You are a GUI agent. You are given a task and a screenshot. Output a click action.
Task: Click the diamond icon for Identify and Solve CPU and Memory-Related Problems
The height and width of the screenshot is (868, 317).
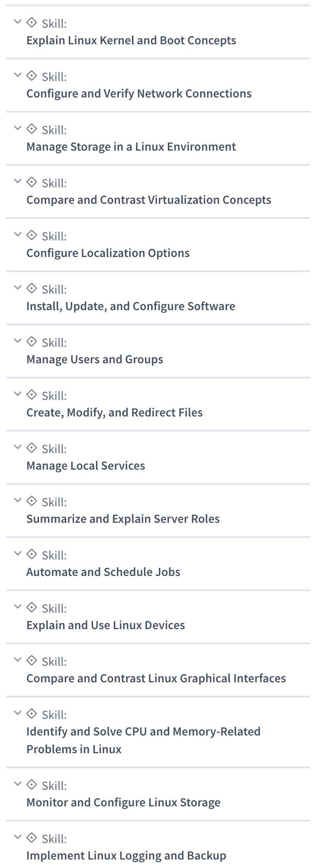(x=32, y=714)
